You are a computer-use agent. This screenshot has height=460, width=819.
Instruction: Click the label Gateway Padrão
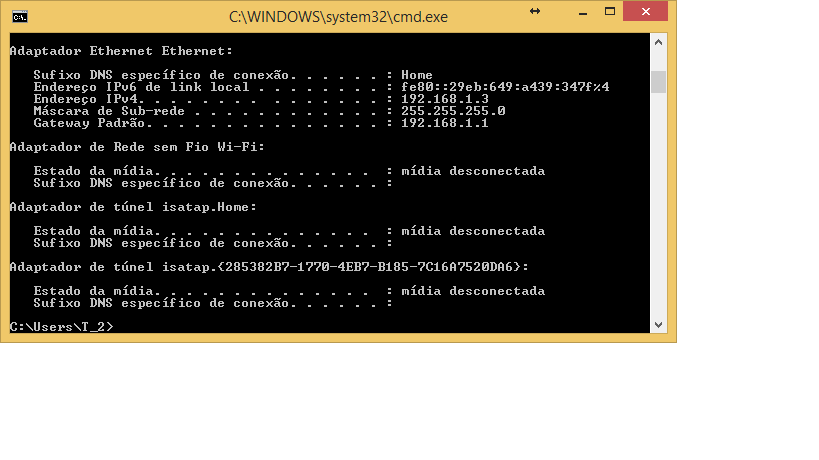(89, 123)
